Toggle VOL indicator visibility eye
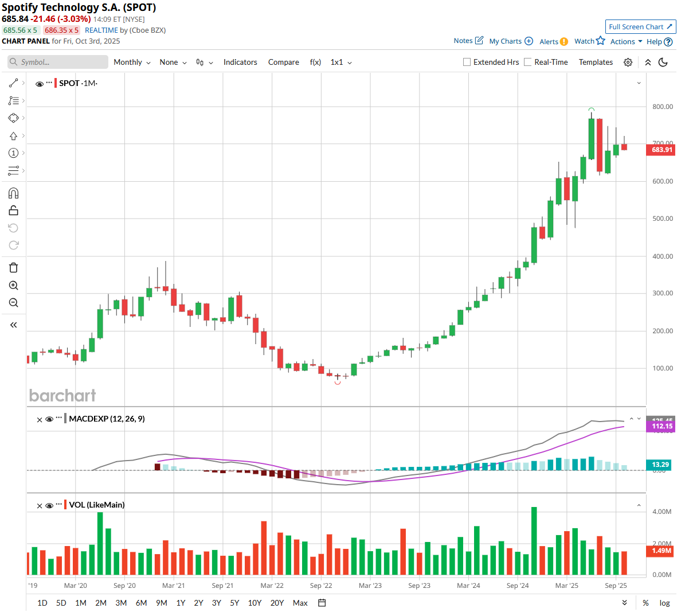This screenshot has width=685, height=616. 49,505
